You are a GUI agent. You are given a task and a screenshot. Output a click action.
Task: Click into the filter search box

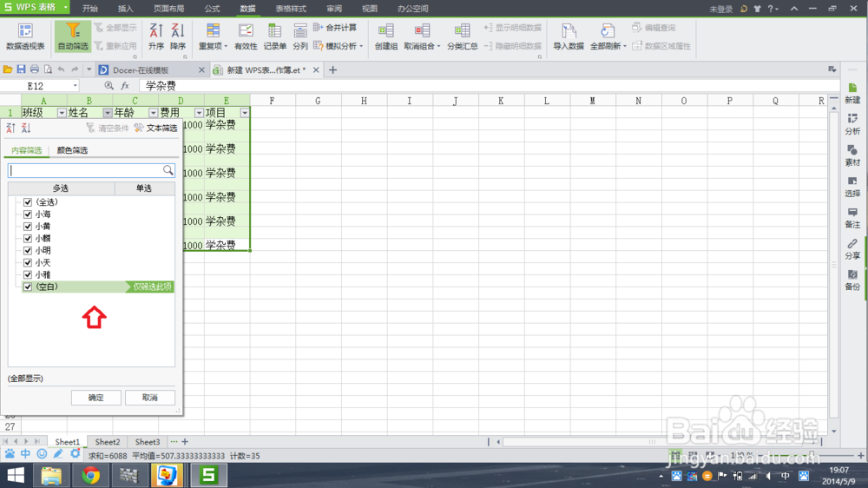click(x=91, y=170)
